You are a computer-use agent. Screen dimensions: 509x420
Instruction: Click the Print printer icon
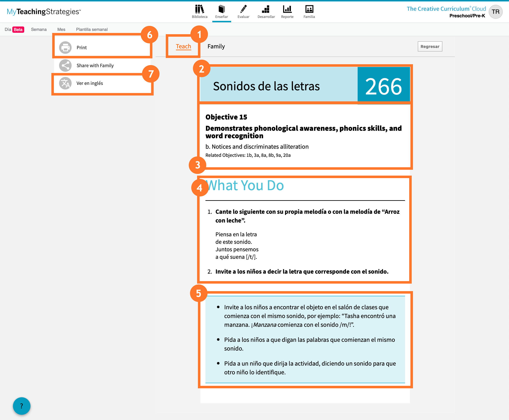(x=65, y=47)
